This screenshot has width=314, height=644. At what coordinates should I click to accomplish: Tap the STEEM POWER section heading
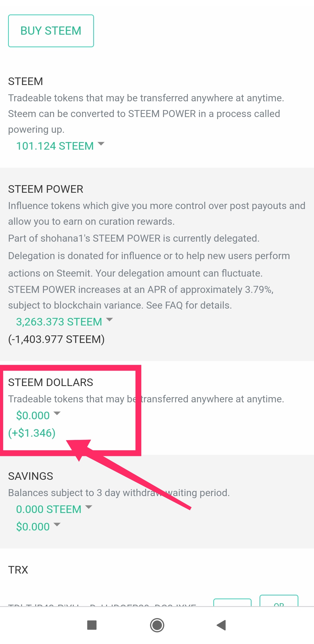tap(46, 189)
